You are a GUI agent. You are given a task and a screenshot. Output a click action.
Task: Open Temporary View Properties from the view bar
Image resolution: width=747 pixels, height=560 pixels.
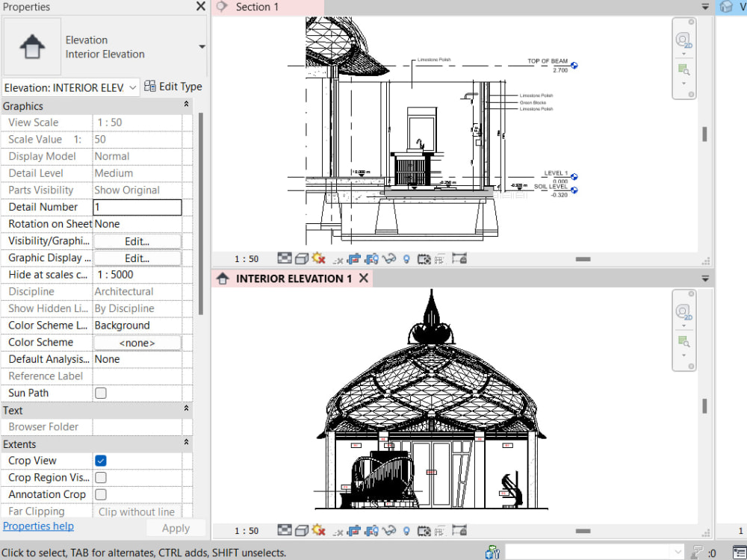click(x=424, y=530)
